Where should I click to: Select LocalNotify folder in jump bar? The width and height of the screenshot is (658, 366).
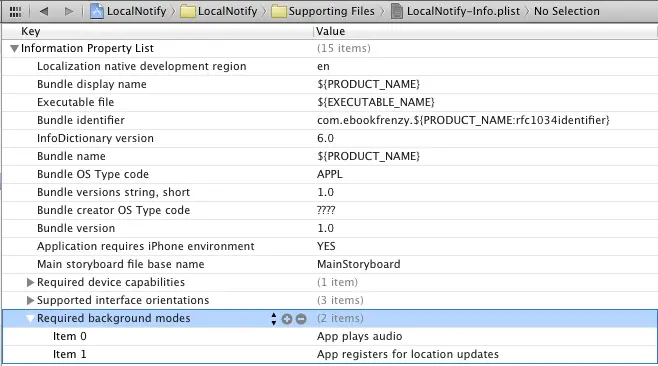(x=219, y=11)
